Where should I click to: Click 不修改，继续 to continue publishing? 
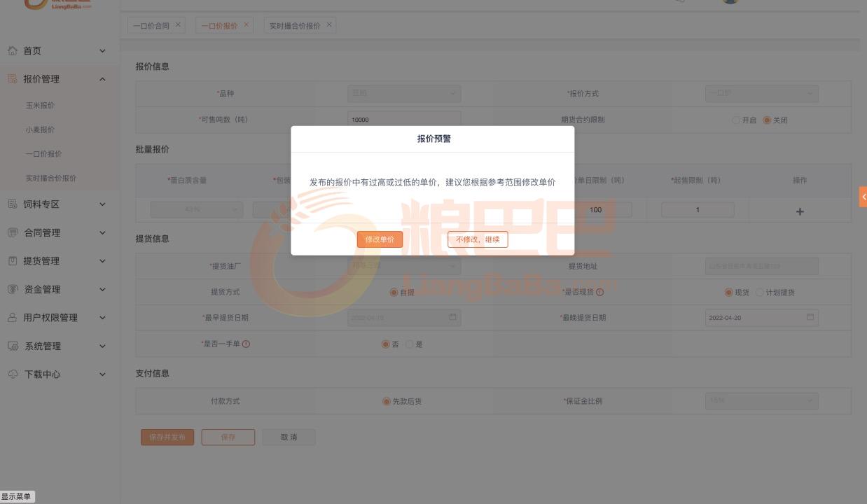478,239
